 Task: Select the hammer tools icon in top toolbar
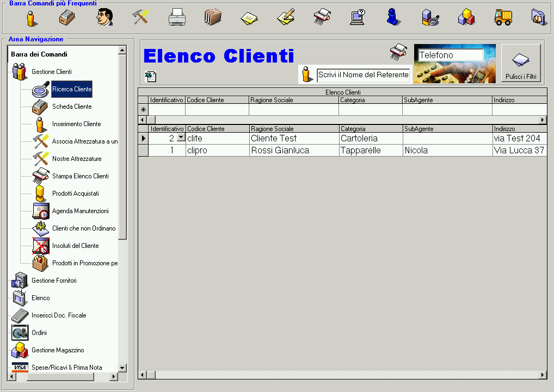tap(140, 17)
